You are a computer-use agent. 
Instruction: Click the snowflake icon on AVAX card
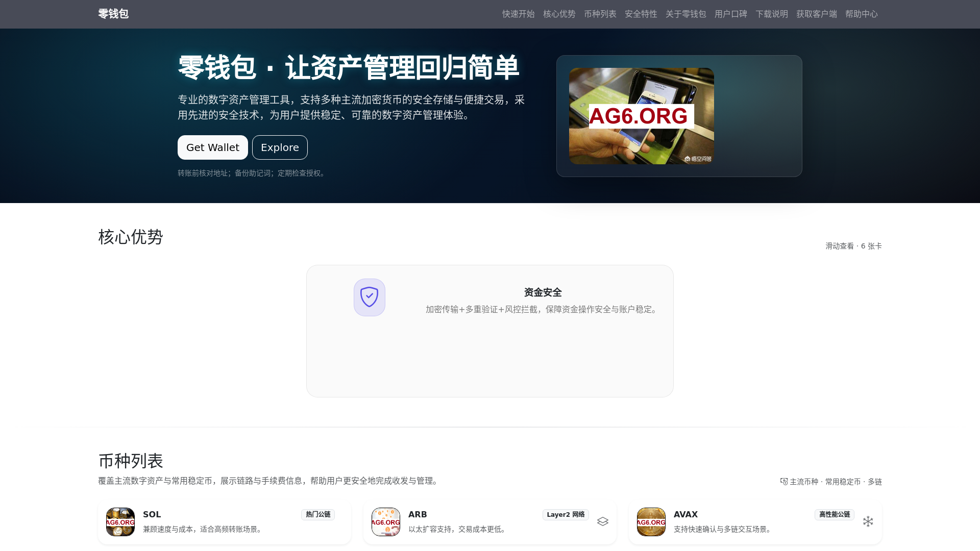tap(868, 521)
